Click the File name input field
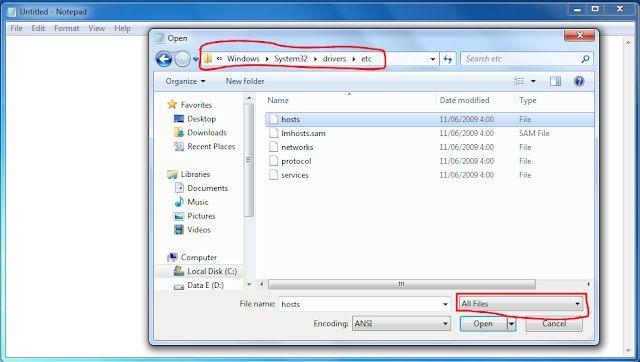 [x=360, y=304]
